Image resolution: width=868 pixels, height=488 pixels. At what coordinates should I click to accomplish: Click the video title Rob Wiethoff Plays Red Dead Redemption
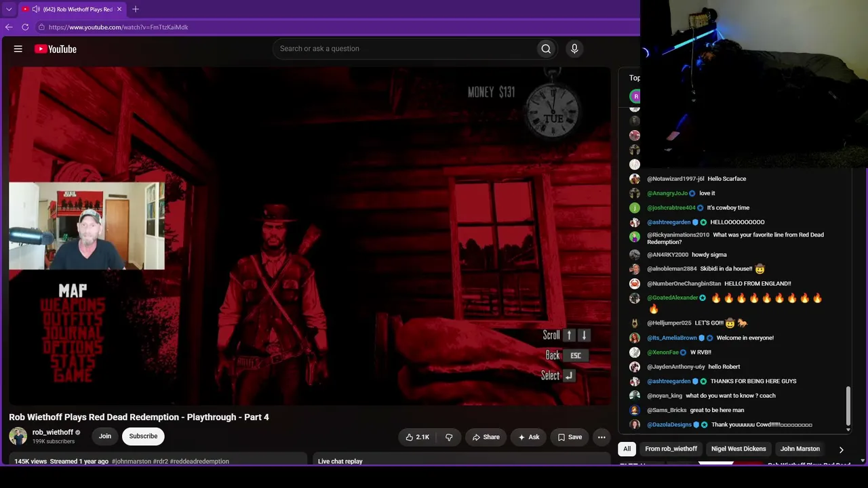(x=139, y=417)
